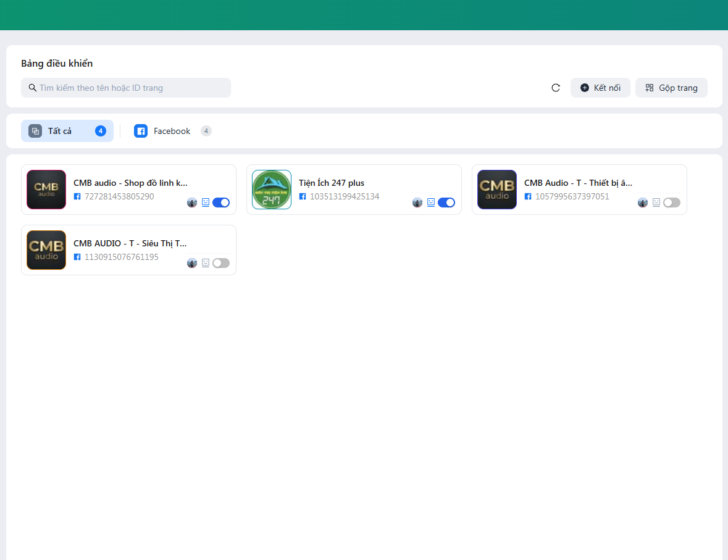Viewport: 728px width, 560px height.
Task: Click the Gộp trang button
Action: [x=671, y=88]
